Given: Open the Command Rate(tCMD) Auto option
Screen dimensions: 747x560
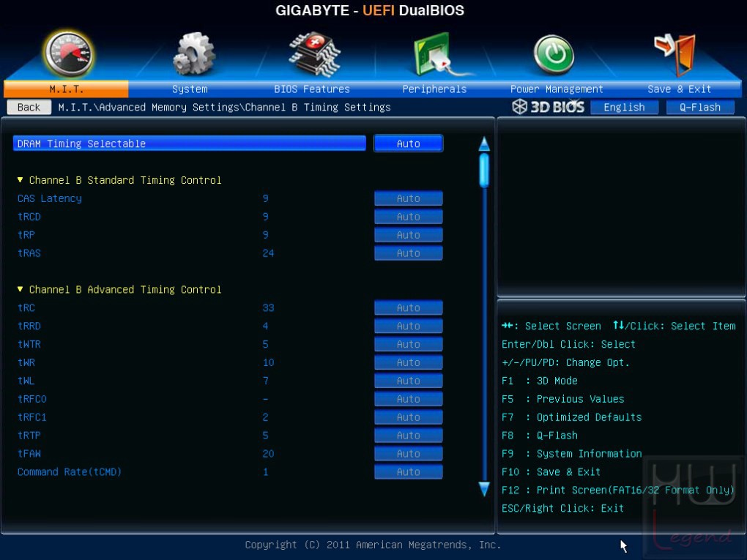Looking at the screenshot, I should 408,472.
